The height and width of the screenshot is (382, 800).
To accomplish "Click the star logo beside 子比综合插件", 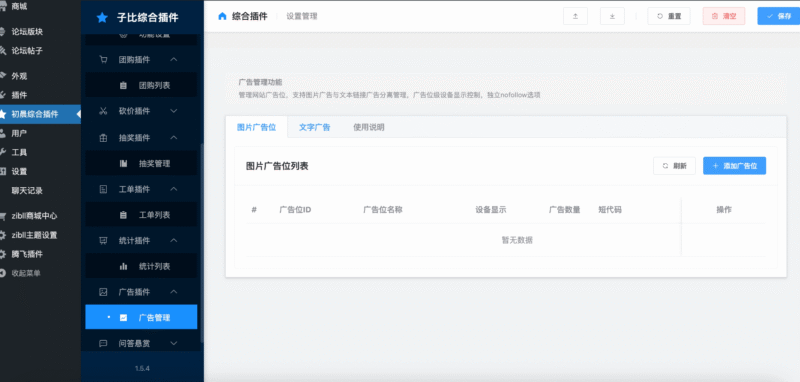I will (102, 17).
